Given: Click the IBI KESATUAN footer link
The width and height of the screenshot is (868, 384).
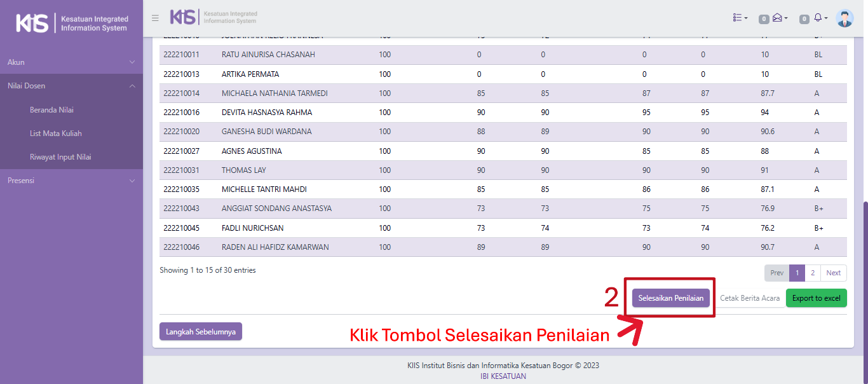Looking at the screenshot, I should click(x=503, y=376).
